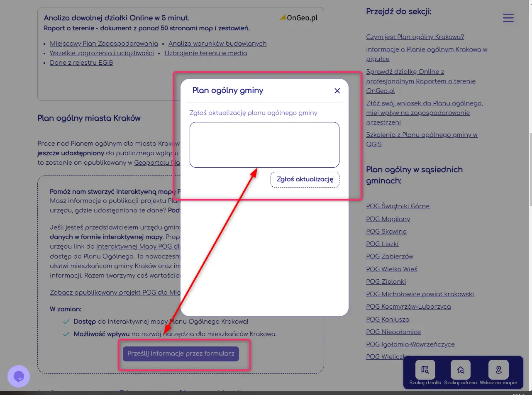The image size is (532, 395).
Task: Open the Analiza warunków budowlanych link
Action: click(217, 44)
